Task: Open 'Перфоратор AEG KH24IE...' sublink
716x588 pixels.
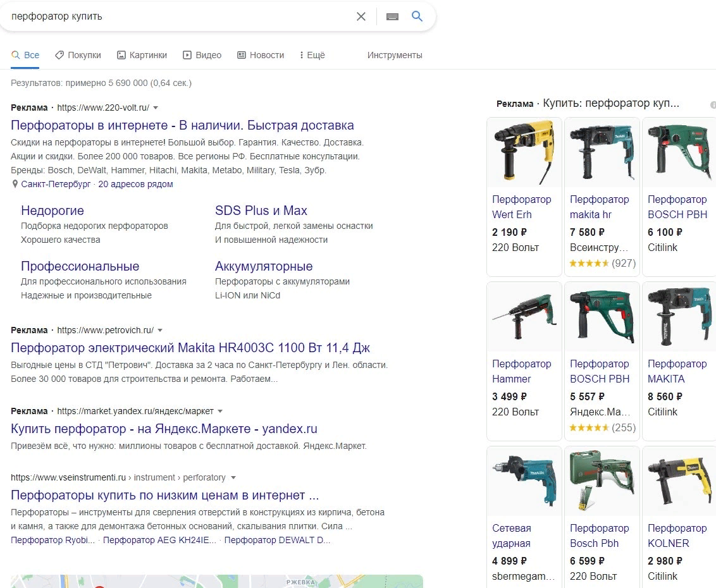Action: (x=160, y=540)
